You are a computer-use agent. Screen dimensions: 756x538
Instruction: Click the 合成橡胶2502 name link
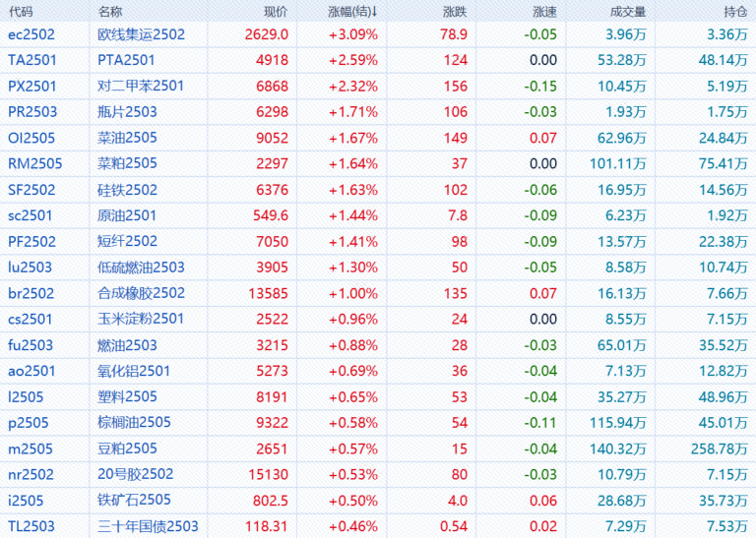point(141,292)
